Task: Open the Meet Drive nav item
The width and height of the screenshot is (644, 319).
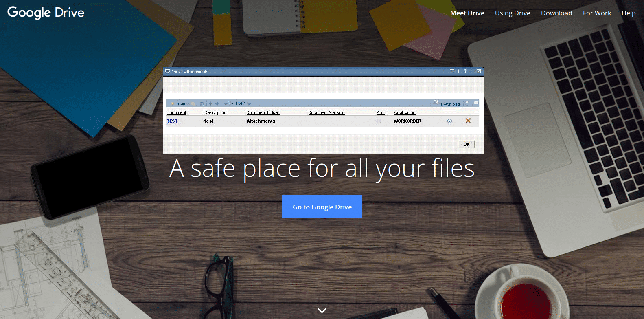Action: (467, 13)
